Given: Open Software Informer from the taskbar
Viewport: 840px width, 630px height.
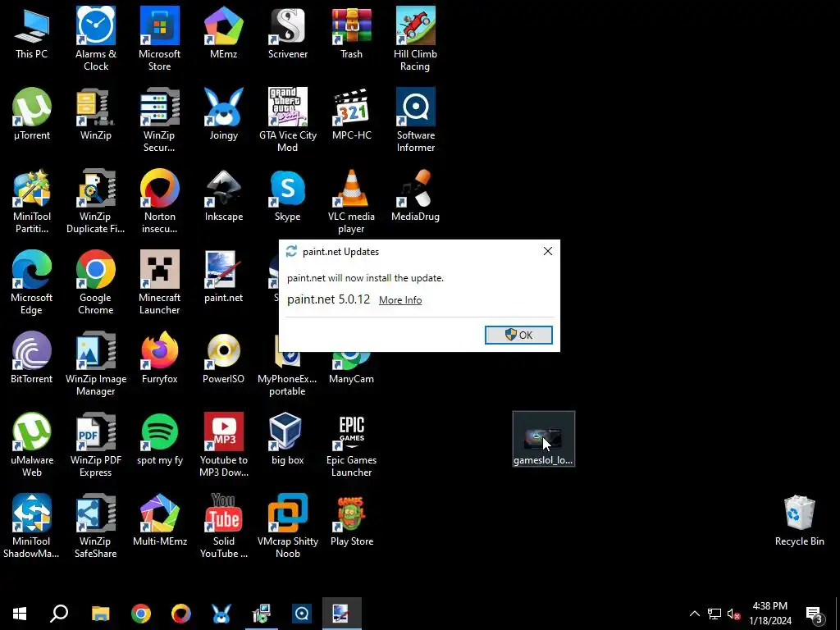Looking at the screenshot, I should [302, 614].
